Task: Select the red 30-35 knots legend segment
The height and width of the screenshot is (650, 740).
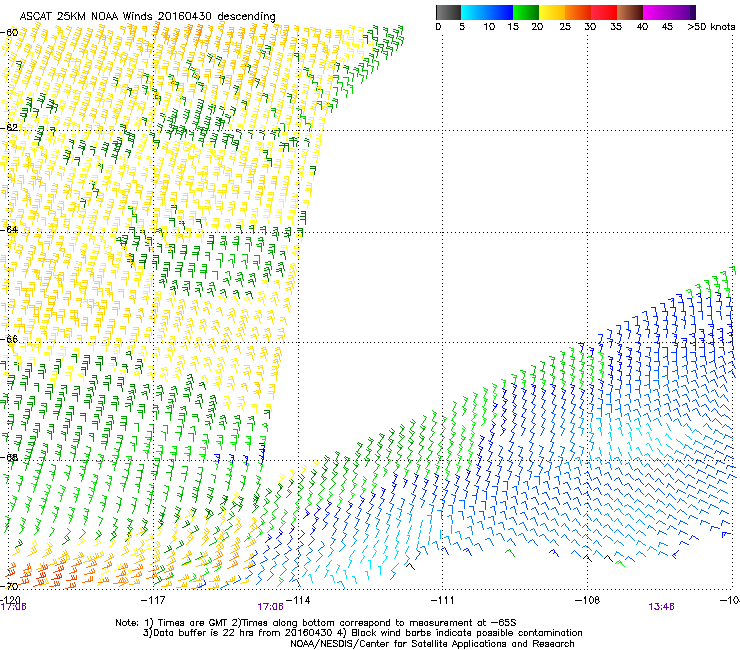Action: [604, 12]
